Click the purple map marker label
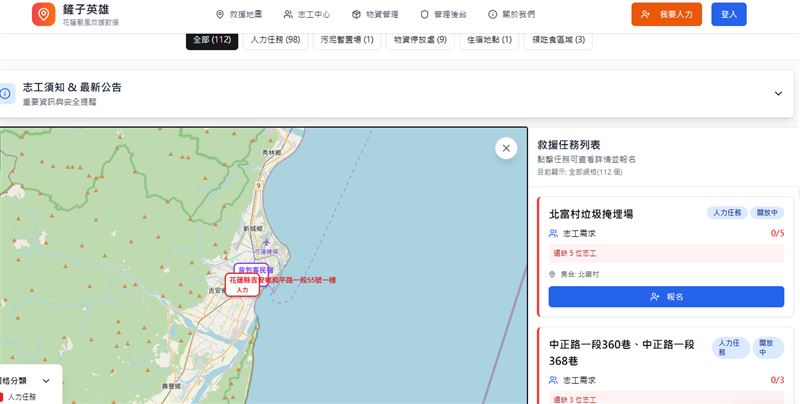 point(254,269)
